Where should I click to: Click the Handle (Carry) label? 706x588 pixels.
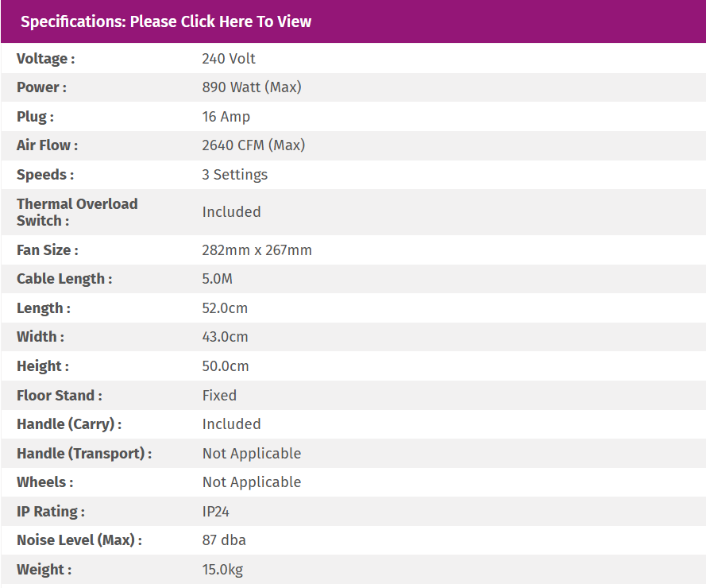[68, 424]
